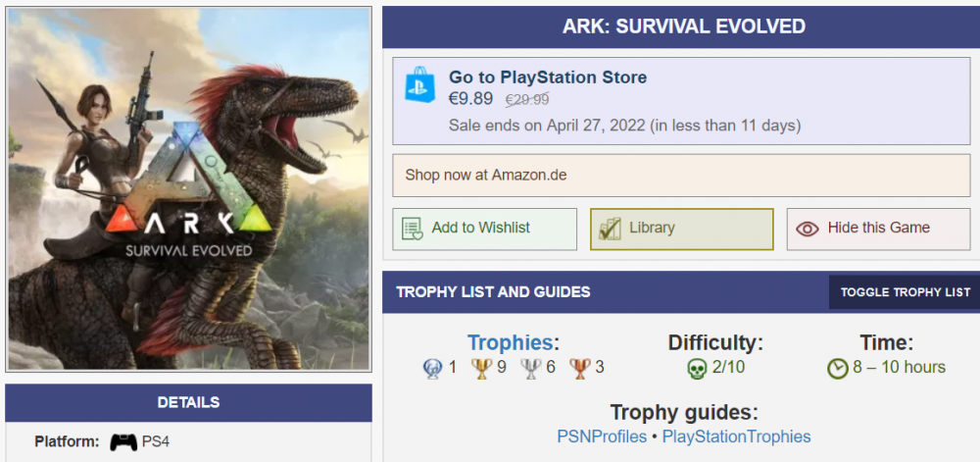The width and height of the screenshot is (980, 462).
Task: Click the clock icon next to time estimate
Action: (838, 368)
